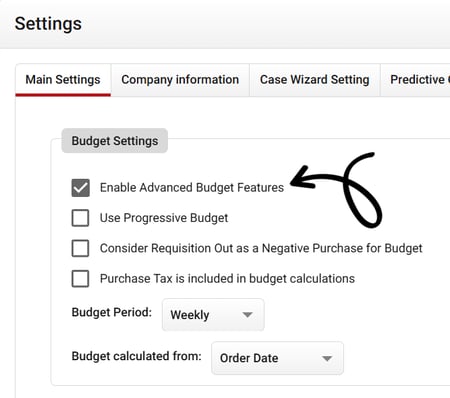The width and height of the screenshot is (450, 398).
Task: Enable the Use Progressive Budget checkbox
Action: (x=80, y=218)
